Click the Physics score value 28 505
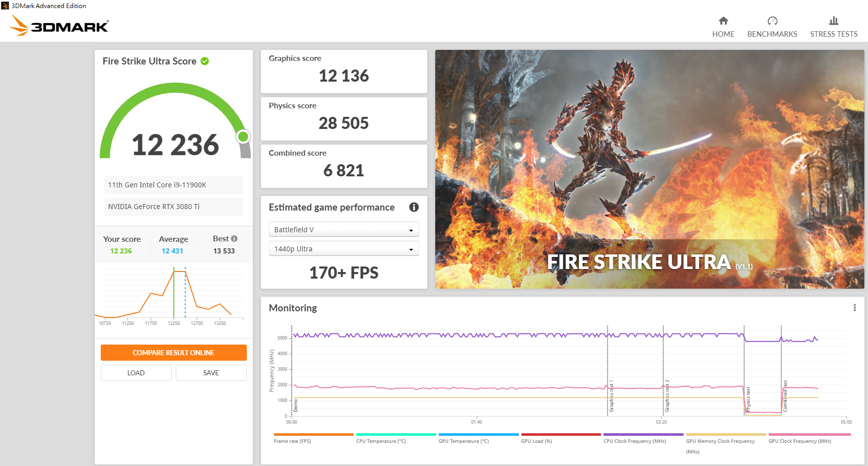 click(x=344, y=123)
